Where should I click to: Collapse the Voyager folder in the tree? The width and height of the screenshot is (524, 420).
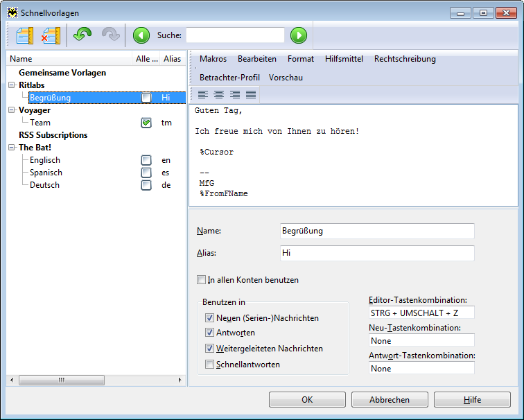coord(12,110)
